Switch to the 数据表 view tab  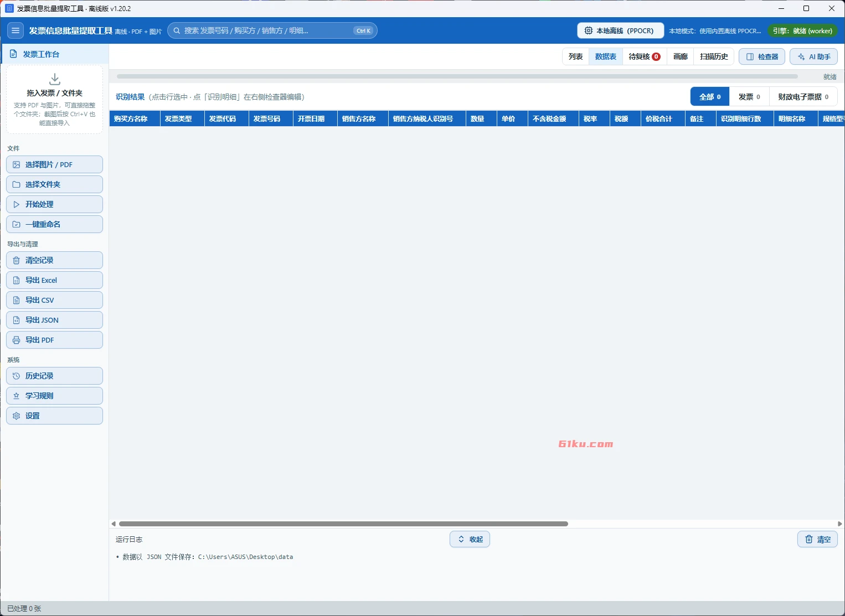(606, 57)
